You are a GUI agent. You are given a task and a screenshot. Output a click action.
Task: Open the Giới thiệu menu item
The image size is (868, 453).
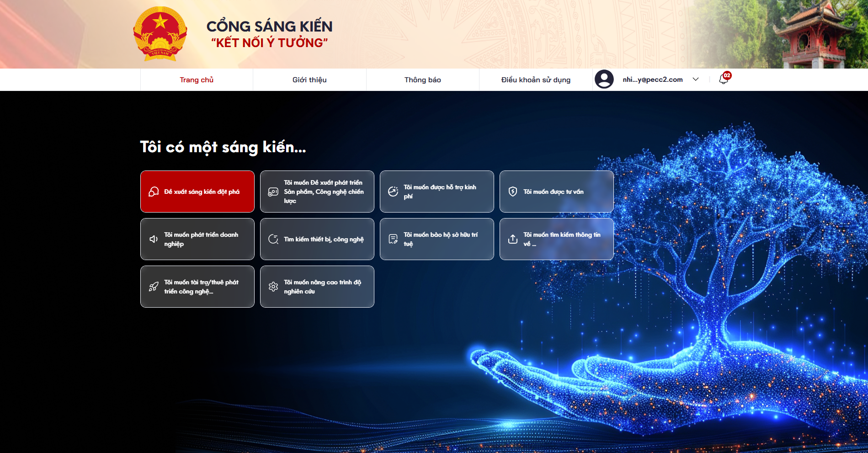pyautogui.click(x=309, y=80)
